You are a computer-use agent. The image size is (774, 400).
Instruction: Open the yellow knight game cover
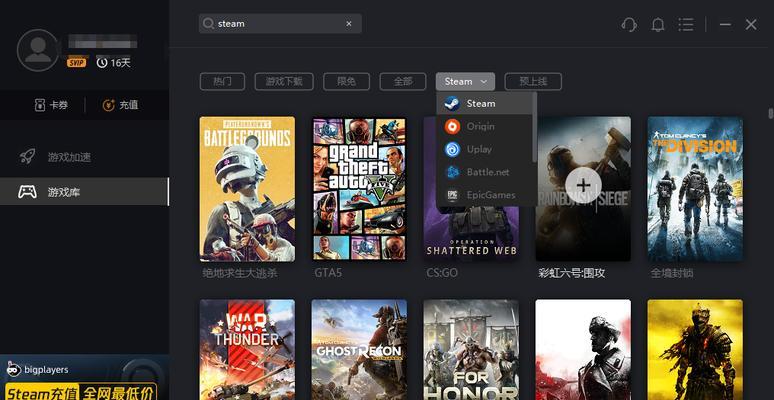tap(695, 350)
